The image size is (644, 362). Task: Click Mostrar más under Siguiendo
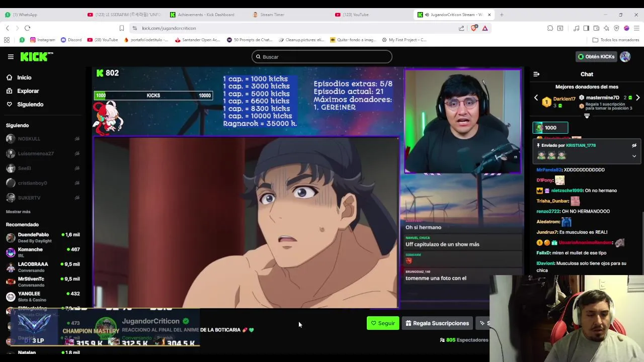(x=18, y=212)
